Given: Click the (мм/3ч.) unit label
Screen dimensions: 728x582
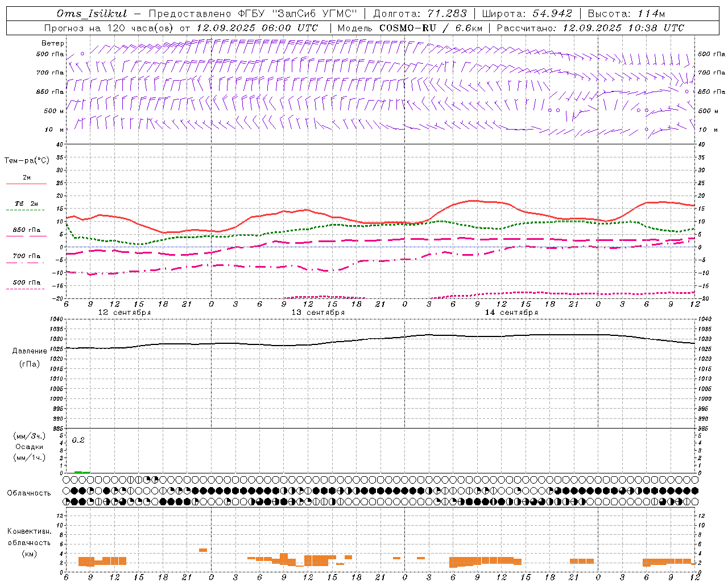Looking at the screenshot, I should click(x=29, y=436).
